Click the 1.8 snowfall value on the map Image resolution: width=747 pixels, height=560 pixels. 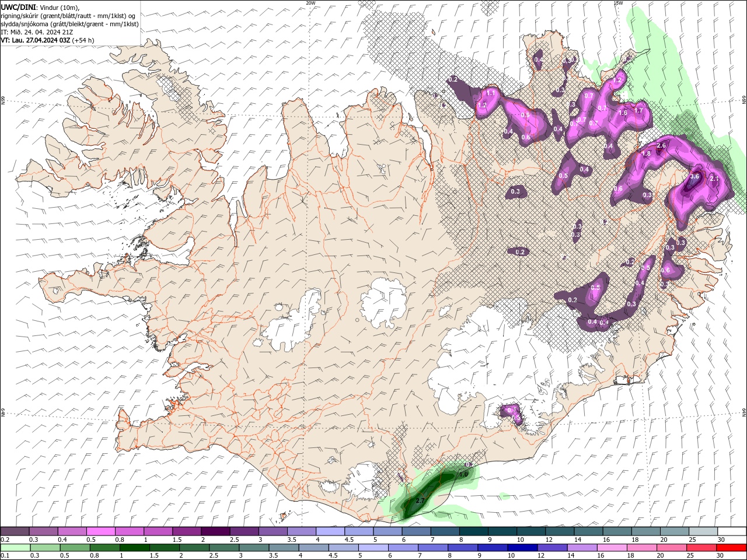[x=646, y=154]
